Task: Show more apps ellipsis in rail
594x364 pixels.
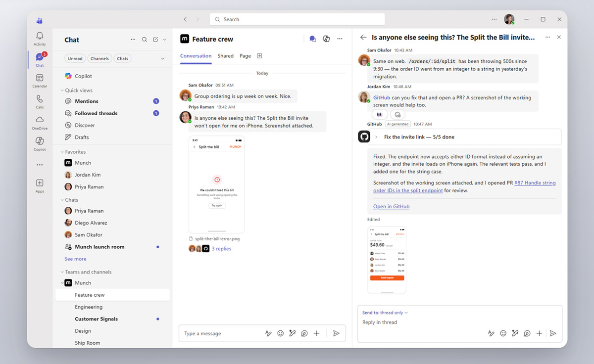Action: tap(40, 165)
